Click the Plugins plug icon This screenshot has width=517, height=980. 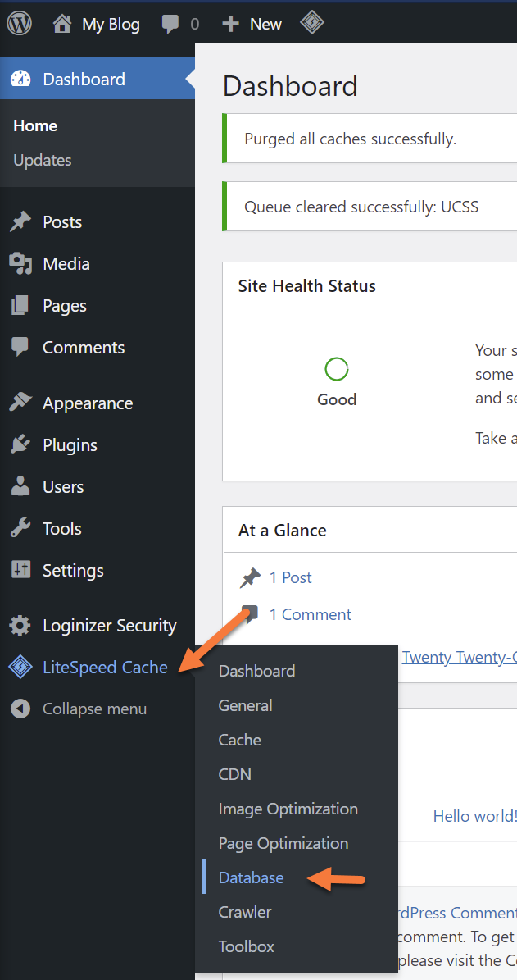coord(20,445)
